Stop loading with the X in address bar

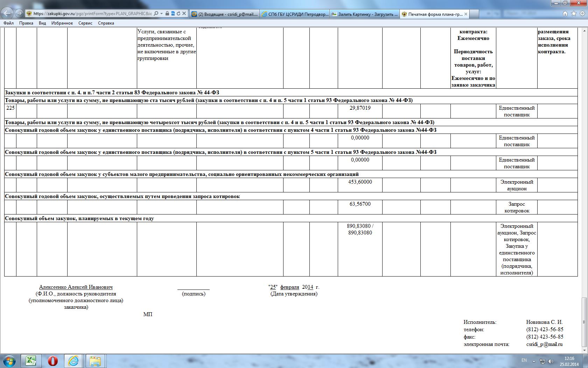coord(184,14)
